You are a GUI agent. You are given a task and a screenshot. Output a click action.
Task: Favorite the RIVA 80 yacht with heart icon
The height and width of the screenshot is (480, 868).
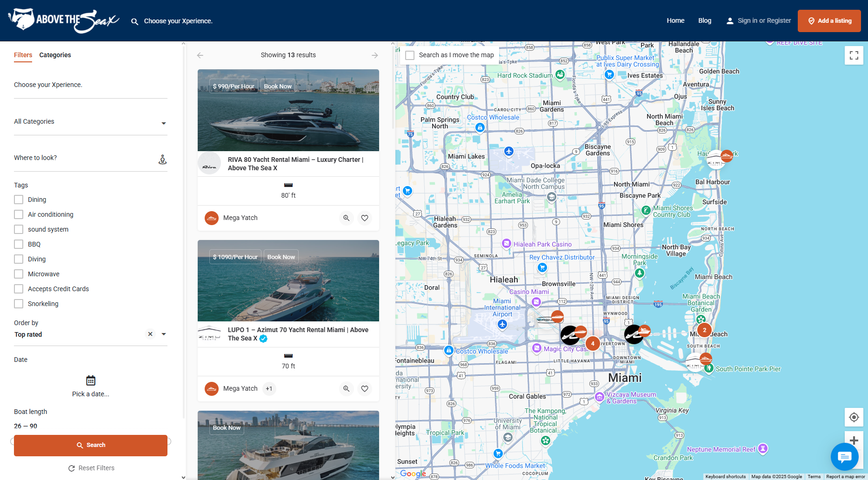tap(365, 218)
